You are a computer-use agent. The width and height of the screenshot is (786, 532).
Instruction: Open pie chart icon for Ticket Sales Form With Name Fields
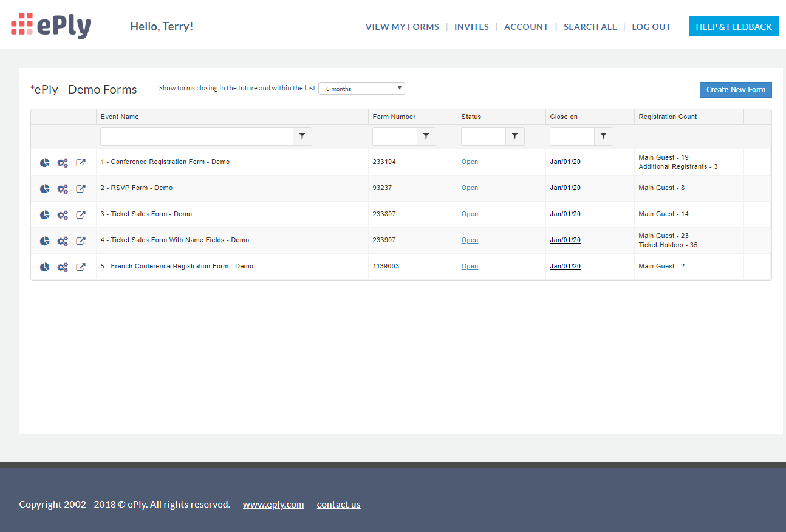tap(44, 241)
